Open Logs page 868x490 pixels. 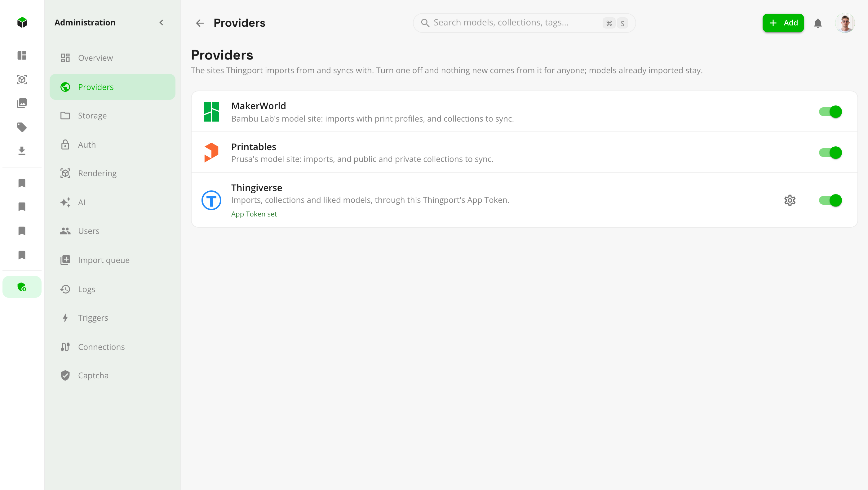[x=113, y=289]
